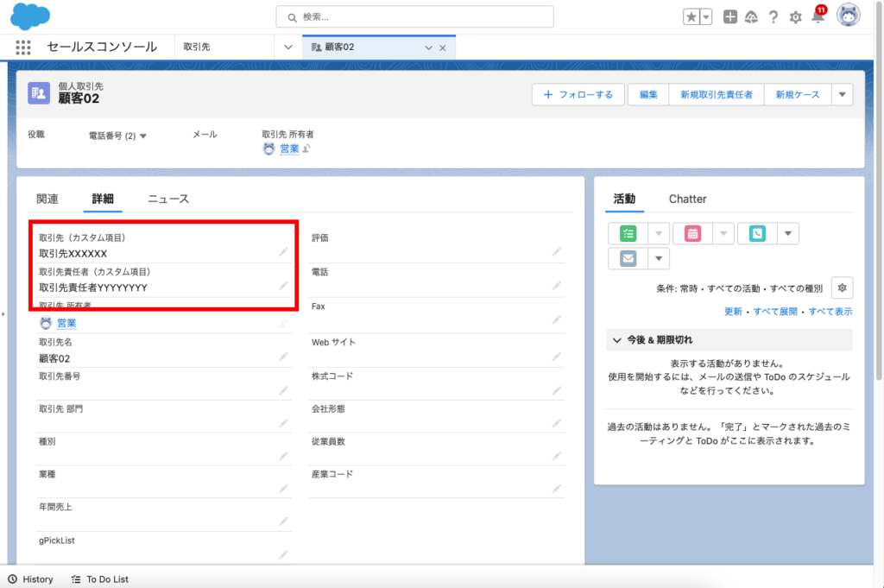Click the send email envelope icon
The width and height of the screenshot is (884, 588).
pyautogui.click(x=628, y=258)
